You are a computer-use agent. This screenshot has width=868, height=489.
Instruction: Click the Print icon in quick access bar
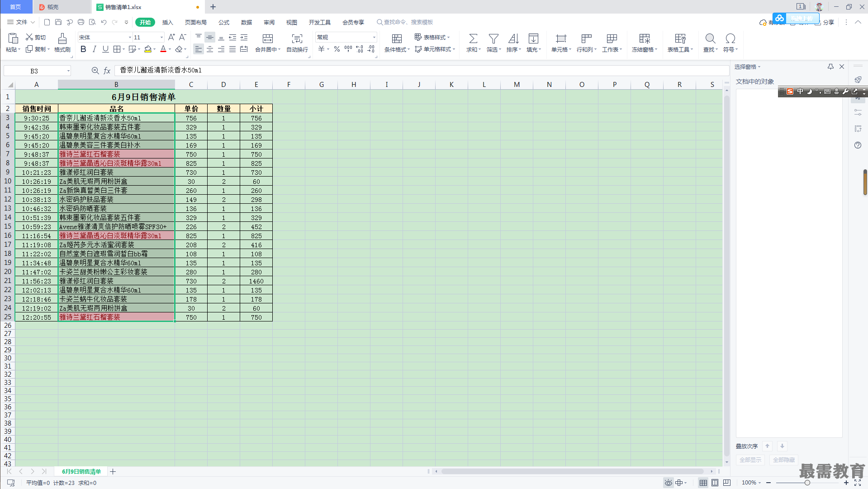coord(81,22)
